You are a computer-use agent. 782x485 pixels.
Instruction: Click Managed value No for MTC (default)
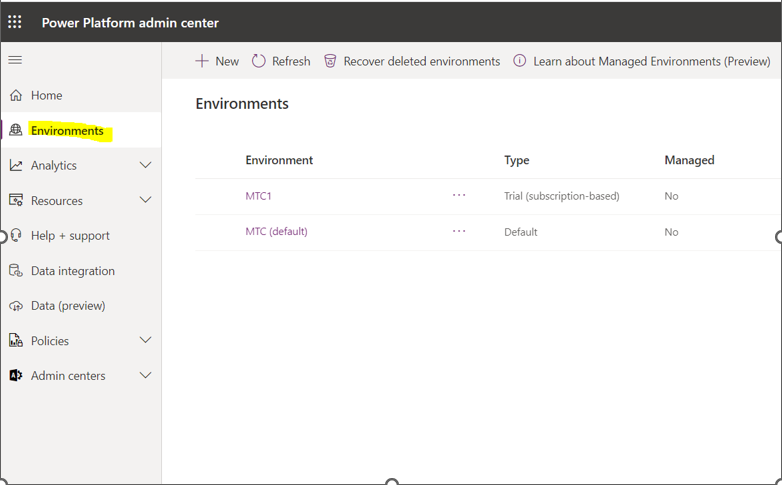(671, 232)
